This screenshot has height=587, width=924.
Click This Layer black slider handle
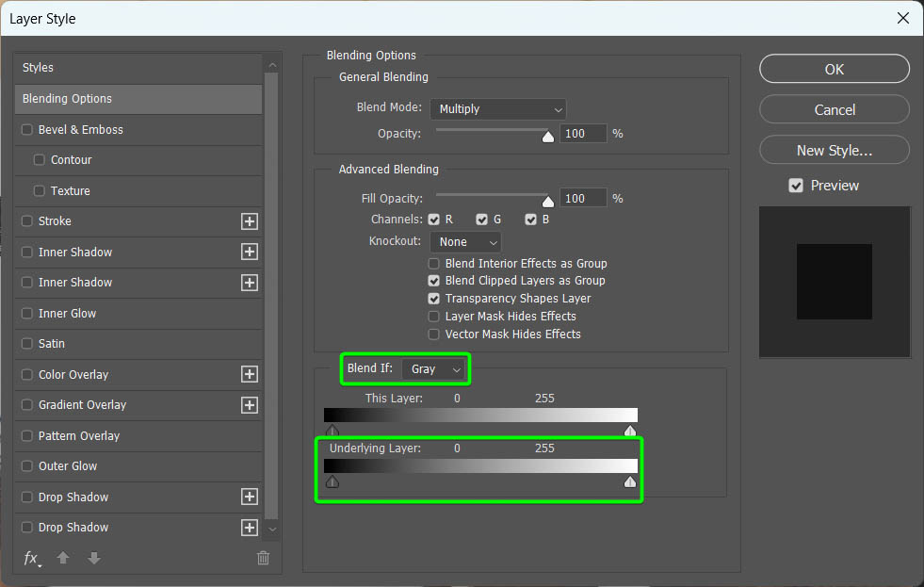click(x=332, y=430)
